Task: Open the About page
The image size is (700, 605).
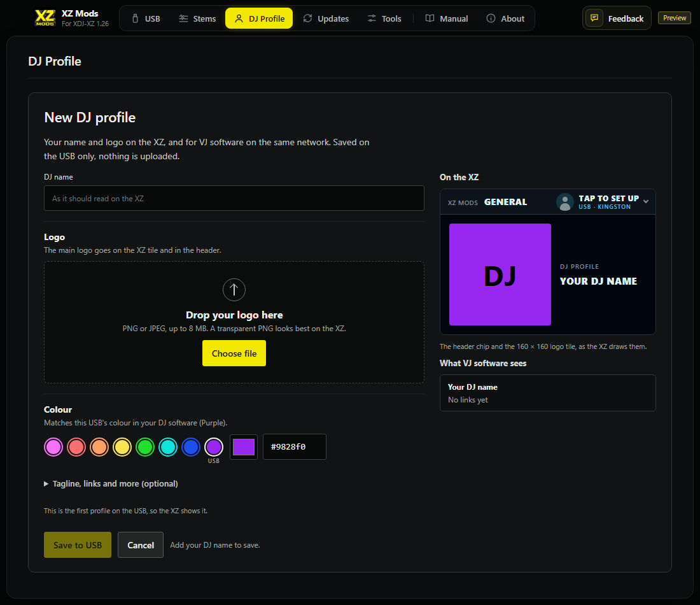Action: point(505,18)
